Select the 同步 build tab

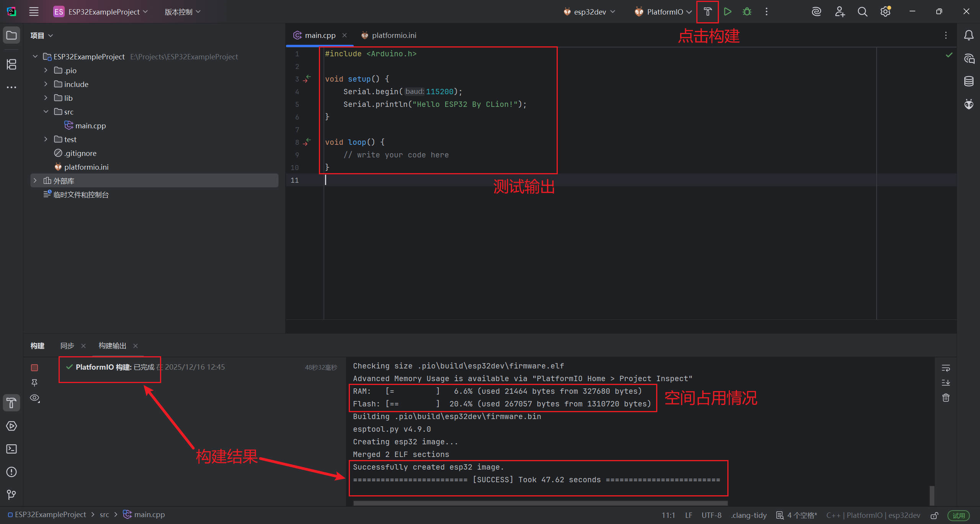point(67,346)
